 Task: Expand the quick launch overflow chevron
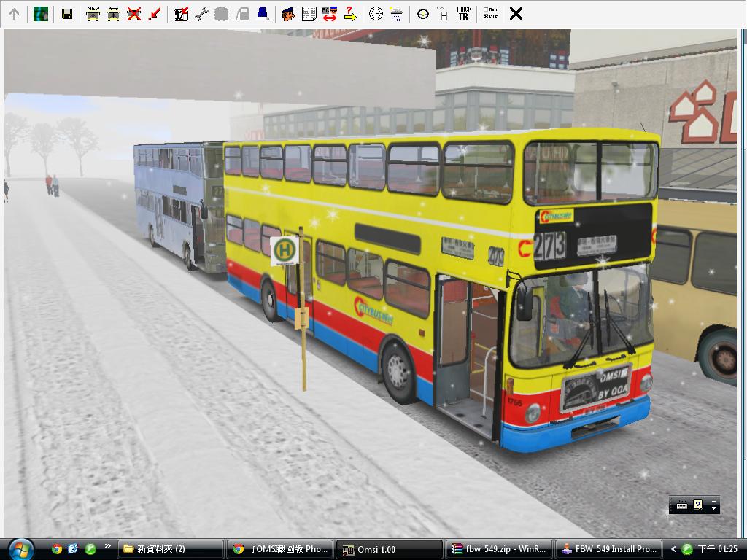pos(108,546)
